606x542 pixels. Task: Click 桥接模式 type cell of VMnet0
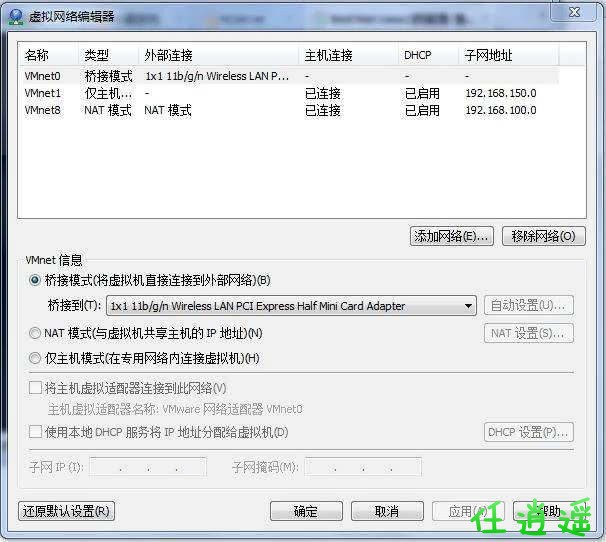coord(109,76)
